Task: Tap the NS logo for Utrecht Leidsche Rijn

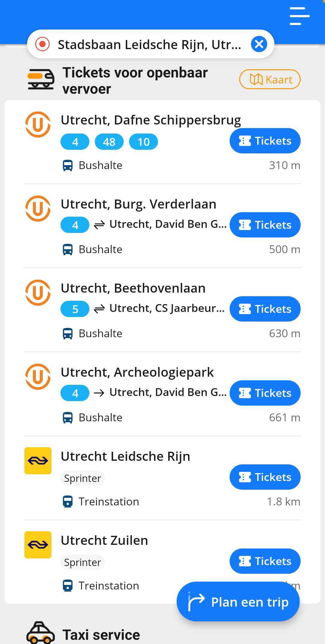Action: click(38, 461)
